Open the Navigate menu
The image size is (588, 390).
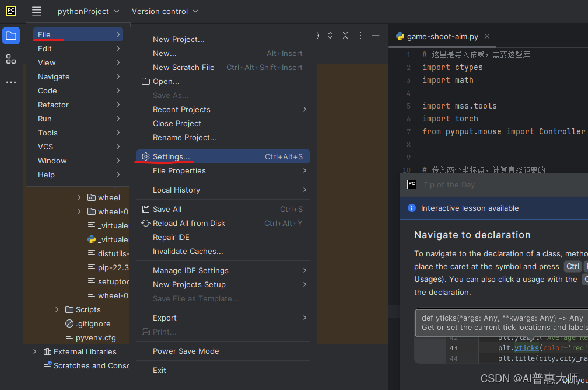[x=78, y=76]
